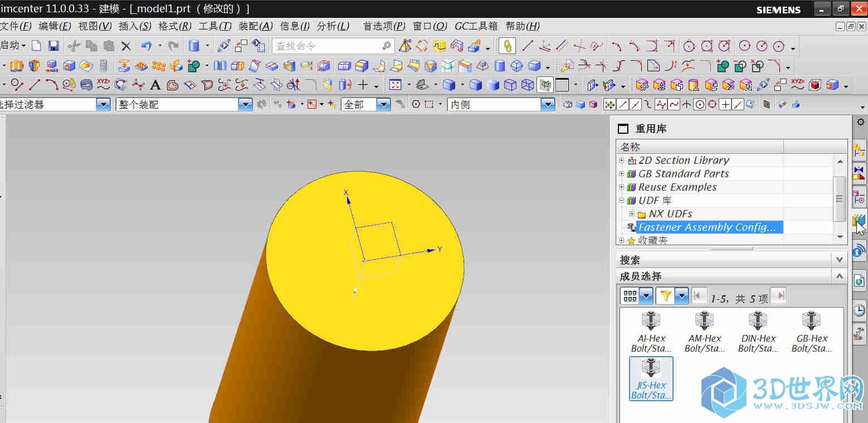Toggle Intersection snap
Viewport: 868px width, 423px height.
tap(687, 104)
